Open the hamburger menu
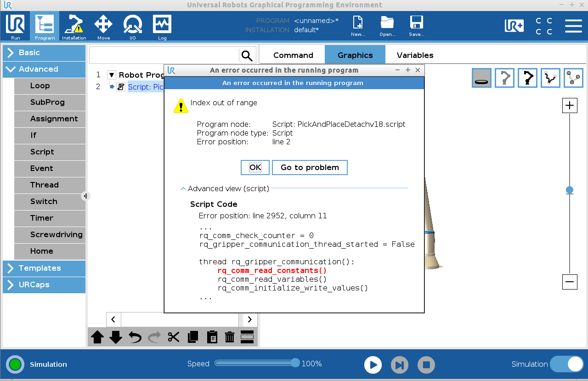 point(573,26)
